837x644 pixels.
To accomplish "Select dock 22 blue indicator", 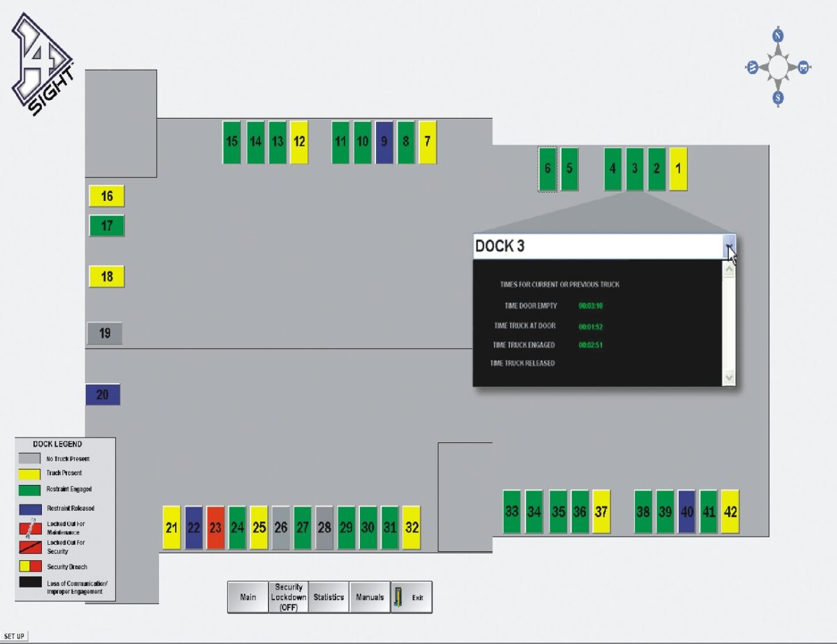I will (x=193, y=527).
